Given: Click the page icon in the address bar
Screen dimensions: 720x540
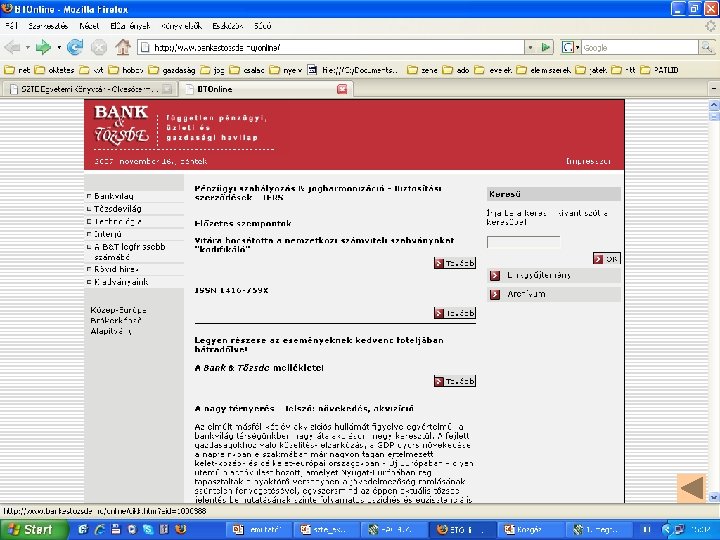Looking at the screenshot, I should [145, 47].
